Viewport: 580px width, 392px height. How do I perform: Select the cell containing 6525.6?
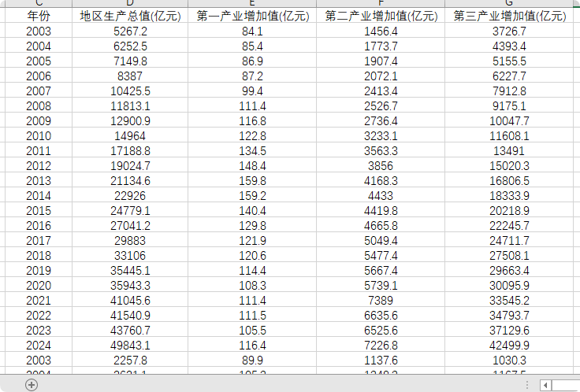point(381,331)
